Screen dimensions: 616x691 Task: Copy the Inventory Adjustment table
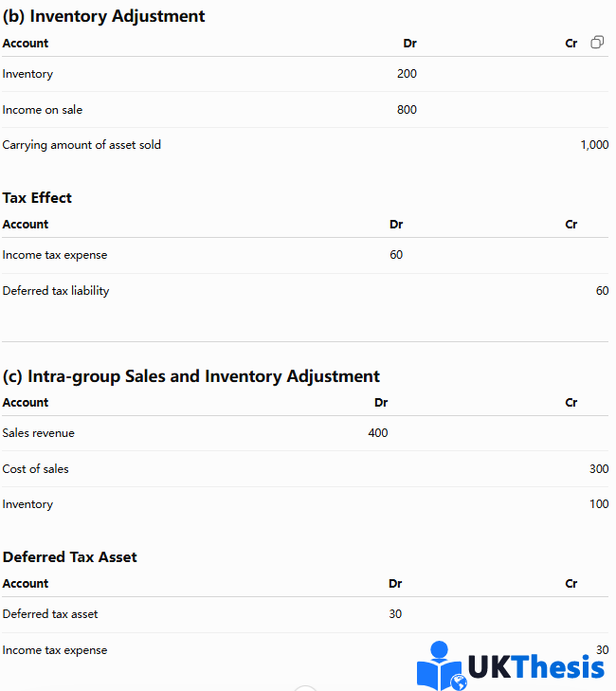click(x=597, y=43)
